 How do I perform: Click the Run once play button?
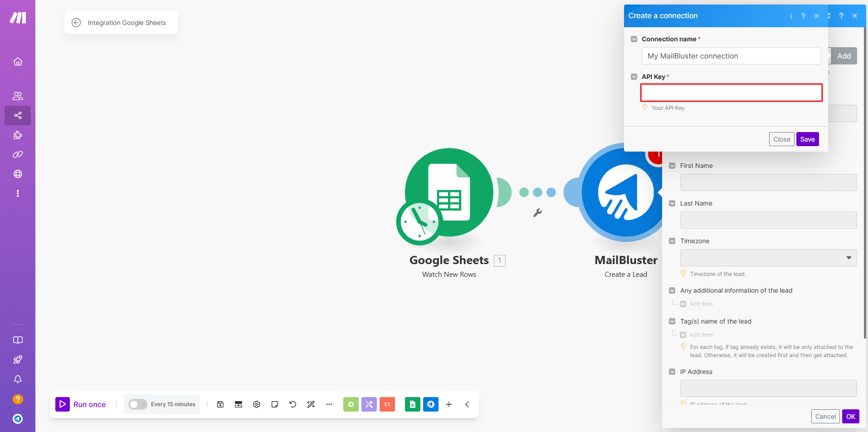pos(63,404)
